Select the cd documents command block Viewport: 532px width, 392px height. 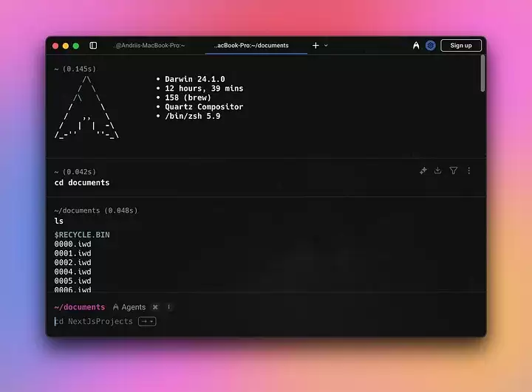(222, 182)
